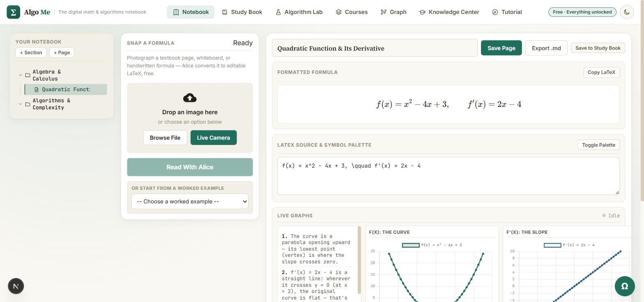Toggle the f(x) = x² - 4x + 3 legend swatch
This screenshot has height=302, width=644.
(x=411, y=245)
